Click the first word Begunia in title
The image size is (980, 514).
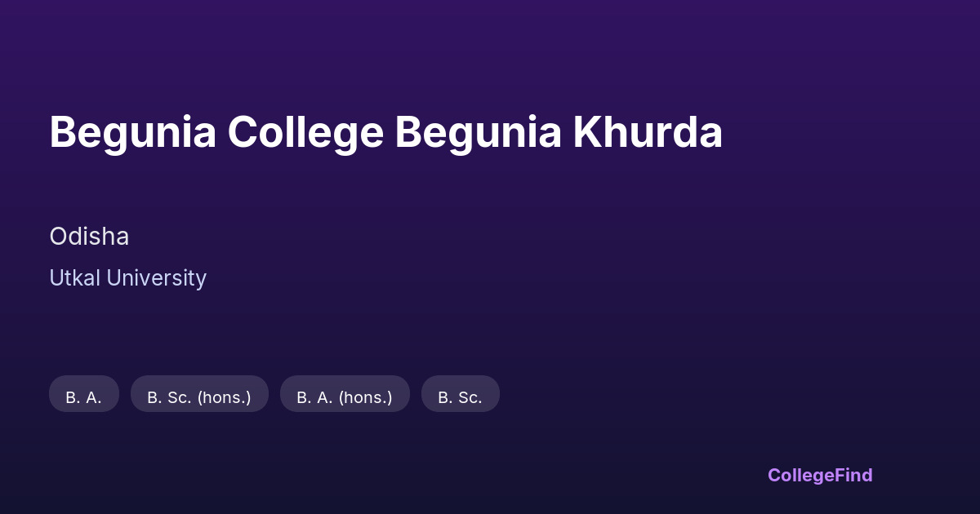click(x=132, y=132)
